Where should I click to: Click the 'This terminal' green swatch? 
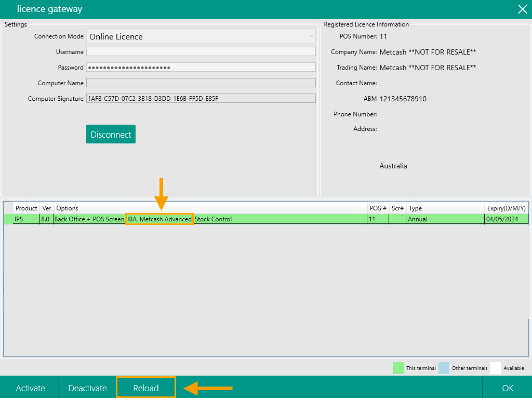[398, 367]
